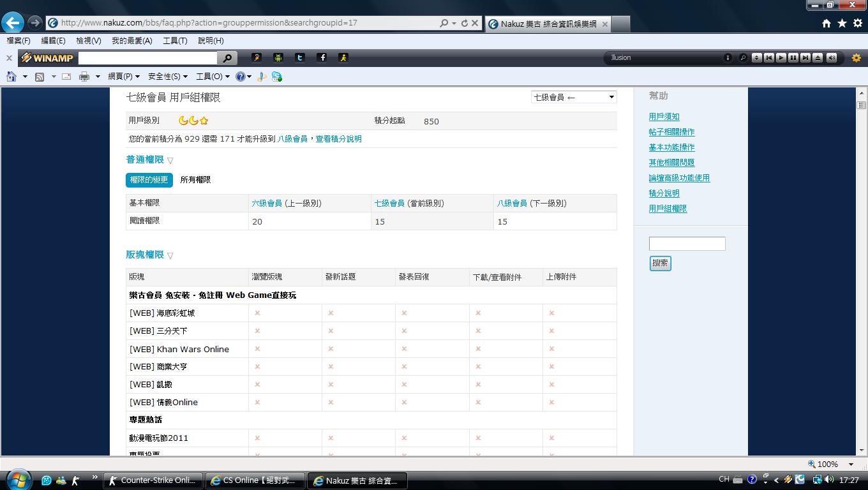Open the 七級會員 user group dropdown
This screenshot has height=490, width=868.
click(573, 97)
